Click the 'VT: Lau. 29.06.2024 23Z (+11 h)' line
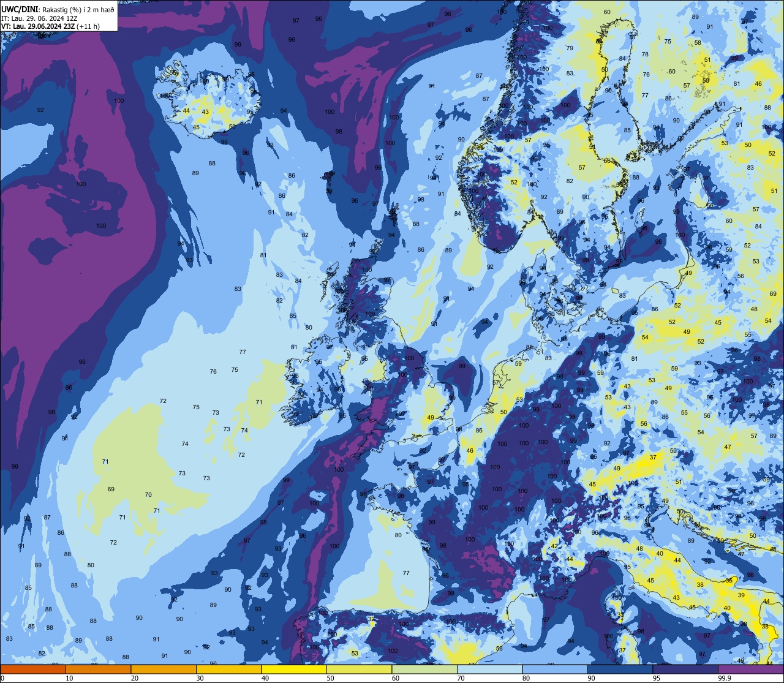Image resolution: width=784 pixels, height=683 pixels. 50,26
